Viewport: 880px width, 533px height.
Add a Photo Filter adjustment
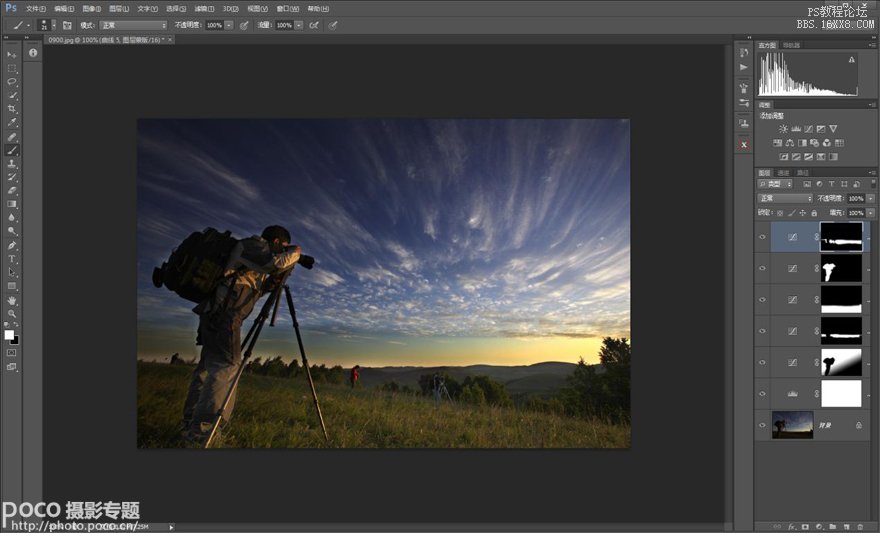(814, 143)
